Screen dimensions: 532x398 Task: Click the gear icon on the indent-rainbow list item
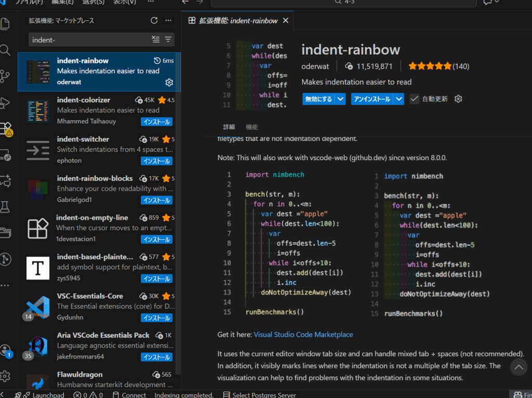pos(169,83)
